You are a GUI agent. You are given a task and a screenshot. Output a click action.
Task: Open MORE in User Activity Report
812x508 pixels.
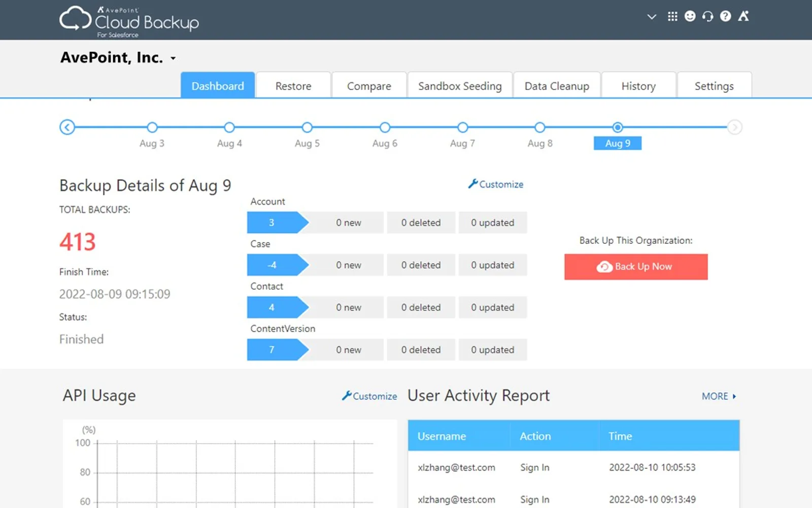(x=719, y=396)
